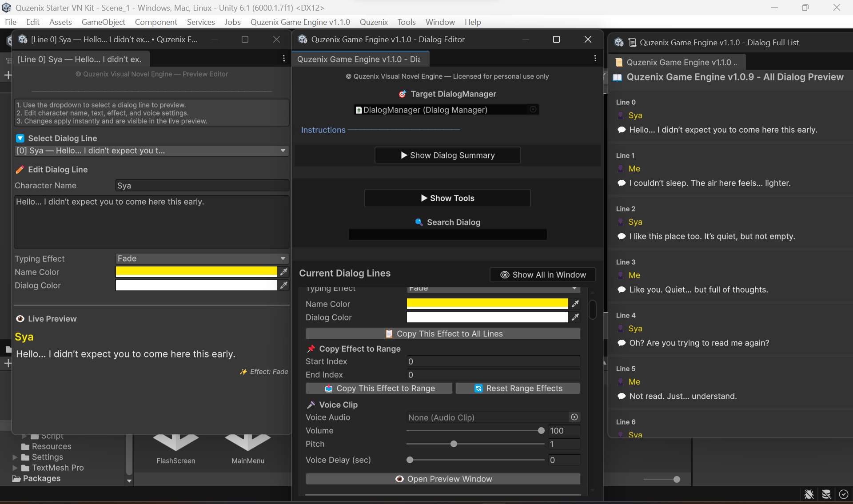Click the eye icon beside Live Preview
The image size is (853, 504).
20,318
